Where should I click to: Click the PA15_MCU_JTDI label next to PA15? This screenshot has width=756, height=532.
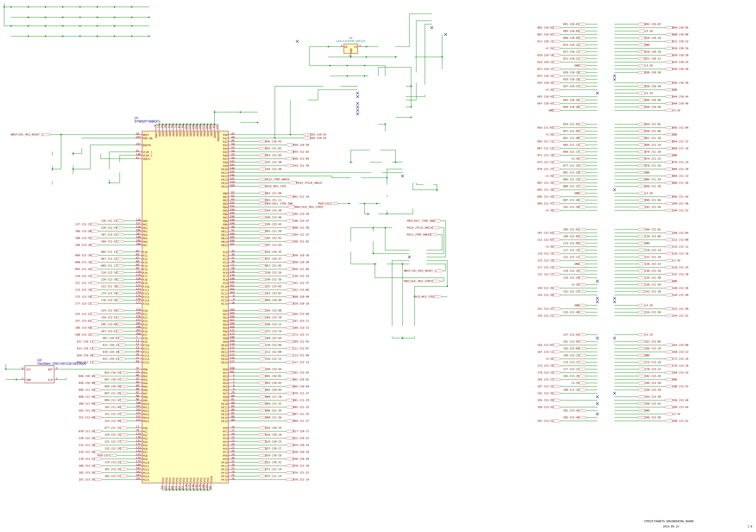click(276, 186)
